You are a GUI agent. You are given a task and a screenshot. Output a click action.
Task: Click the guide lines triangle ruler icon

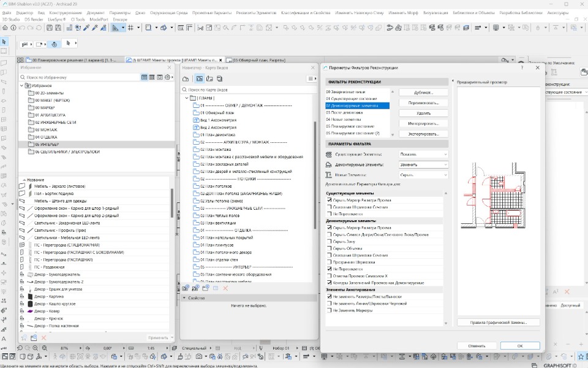pyautogui.click(x=115, y=28)
